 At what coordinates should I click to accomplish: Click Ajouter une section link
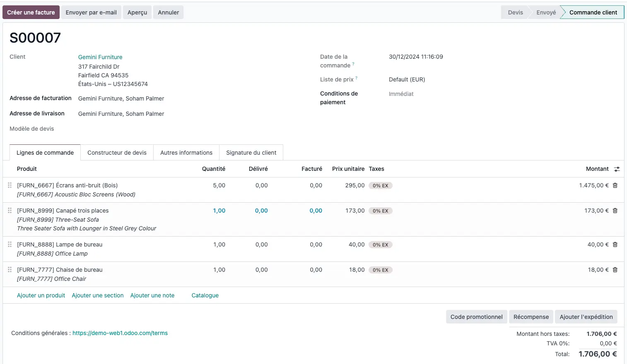point(98,295)
